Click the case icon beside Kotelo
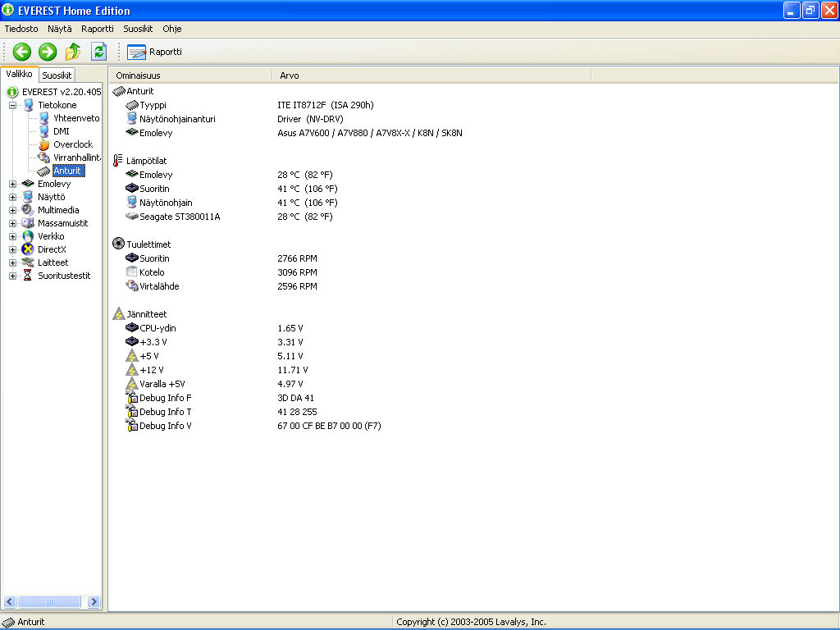The width and height of the screenshot is (840, 630). pos(132,272)
